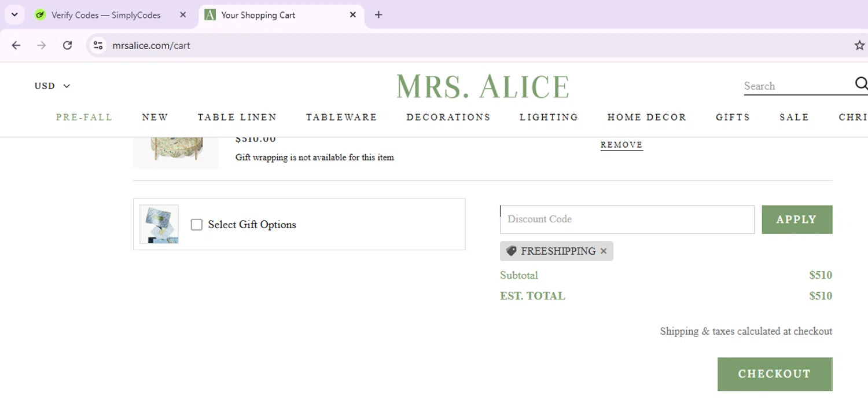Click the MRS. ALICE logo

(483, 86)
